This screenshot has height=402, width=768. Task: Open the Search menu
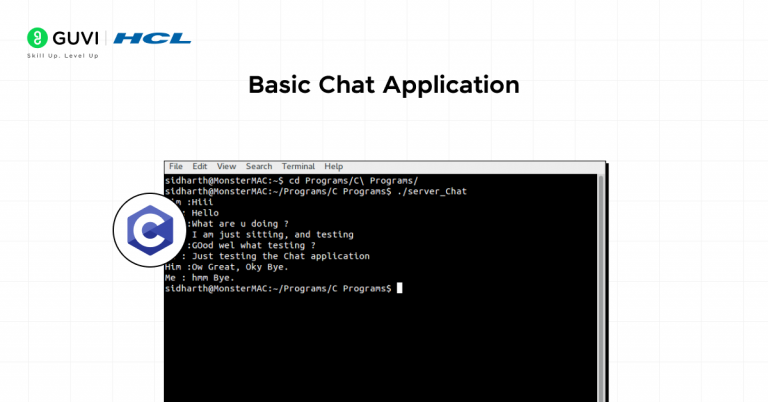tap(259, 166)
